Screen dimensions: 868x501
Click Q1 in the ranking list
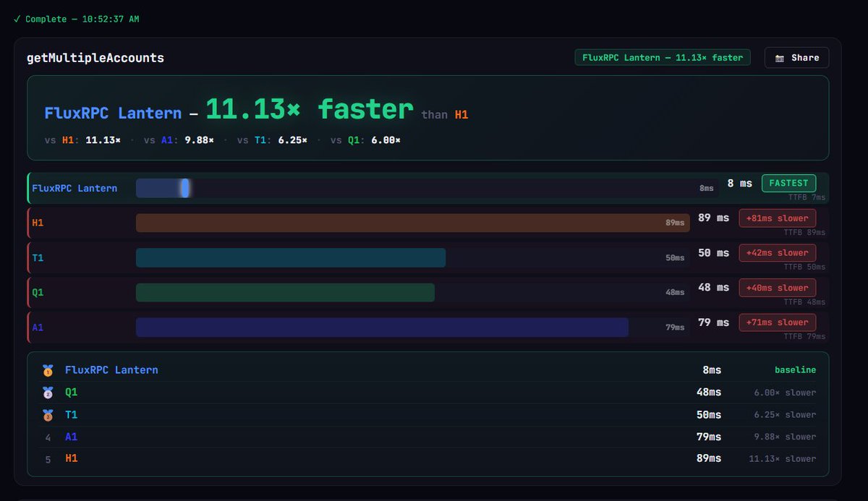(x=71, y=393)
